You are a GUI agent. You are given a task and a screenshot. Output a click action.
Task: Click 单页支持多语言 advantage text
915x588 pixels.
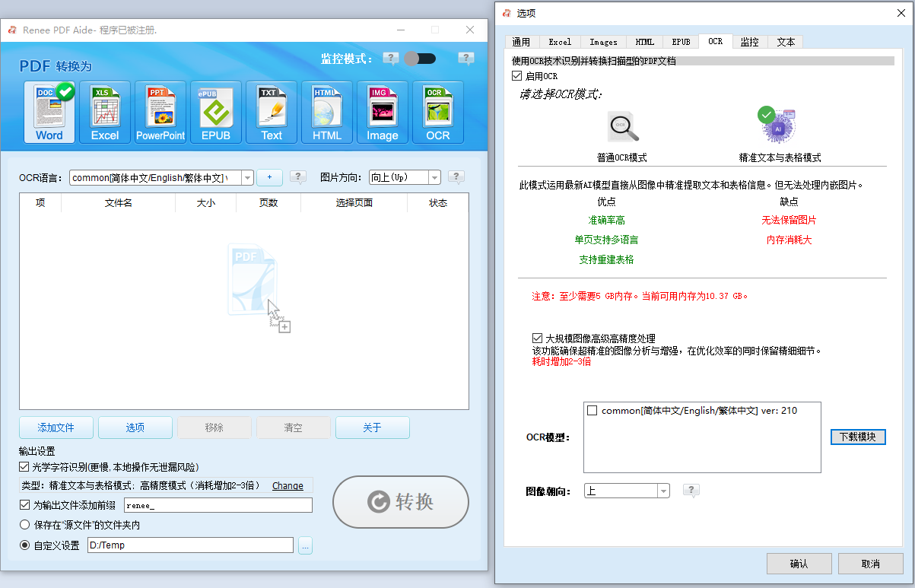pyautogui.click(x=606, y=240)
